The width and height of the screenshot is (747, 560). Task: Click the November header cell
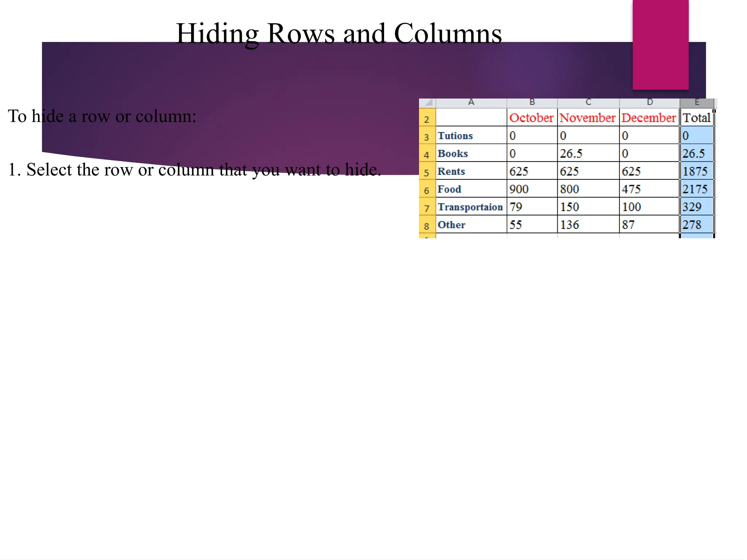(x=588, y=118)
